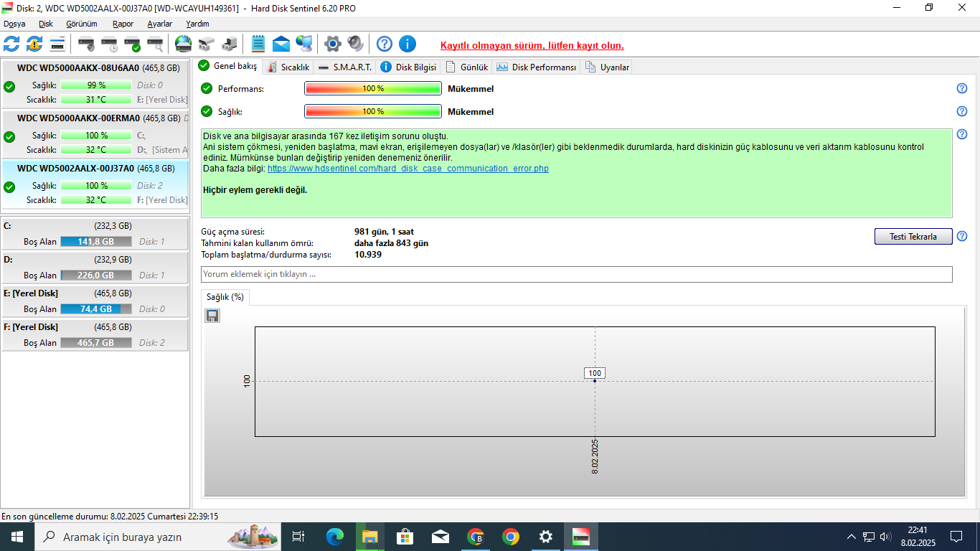Click help icon beside the Performans row
980x551 pixels.
click(962, 88)
